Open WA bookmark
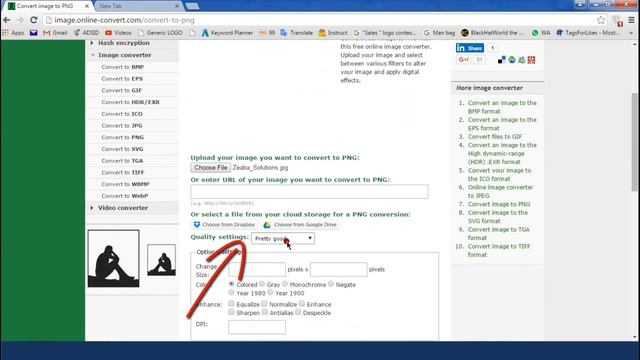Viewport: 640px width, 360px height. point(541,33)
